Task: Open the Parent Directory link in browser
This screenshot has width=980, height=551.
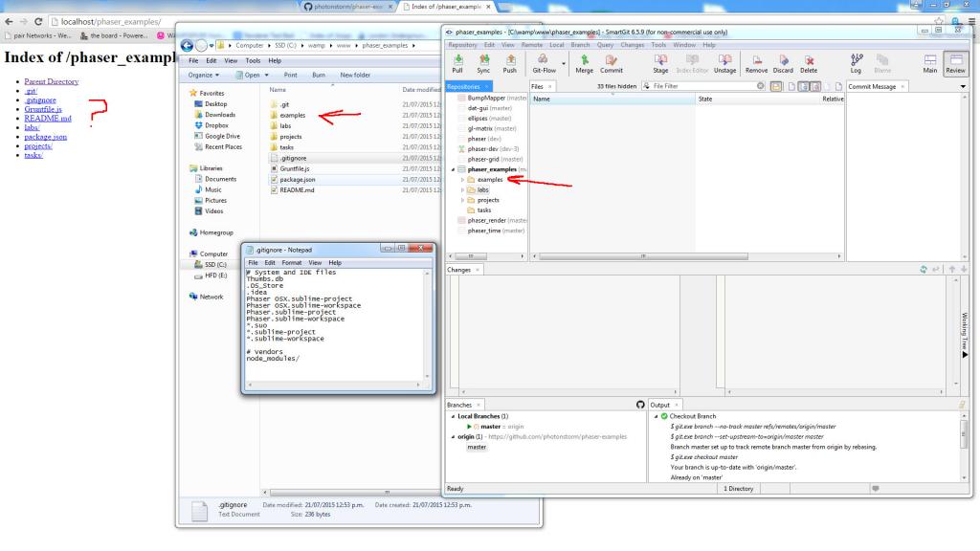Action: pyautogui.click(x=52, y=81)
